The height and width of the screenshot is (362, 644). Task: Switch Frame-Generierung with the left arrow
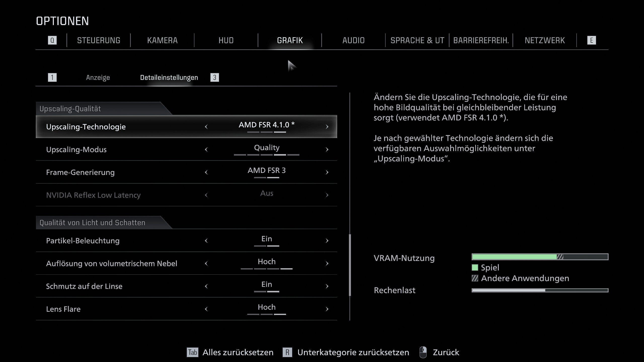pos(206,172)
